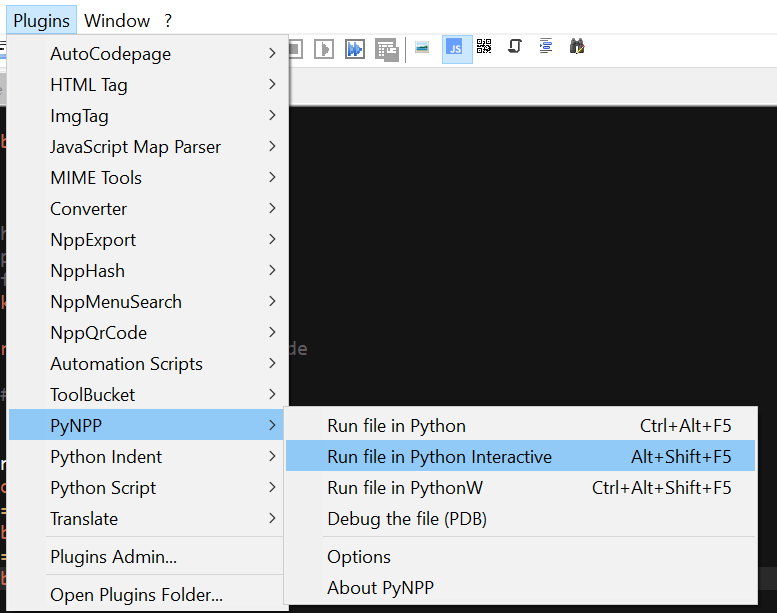Choose Run file in Python
This screenshot has width=777, height=613.
click(520, 425)
